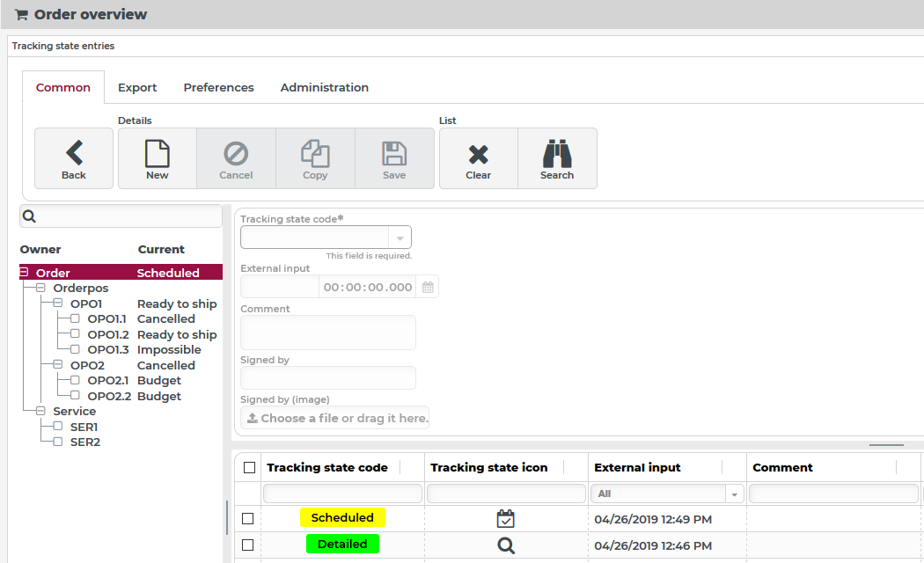Click the Comment column filter input
This screenshot has height=563, width=924.
click(833, 494)
